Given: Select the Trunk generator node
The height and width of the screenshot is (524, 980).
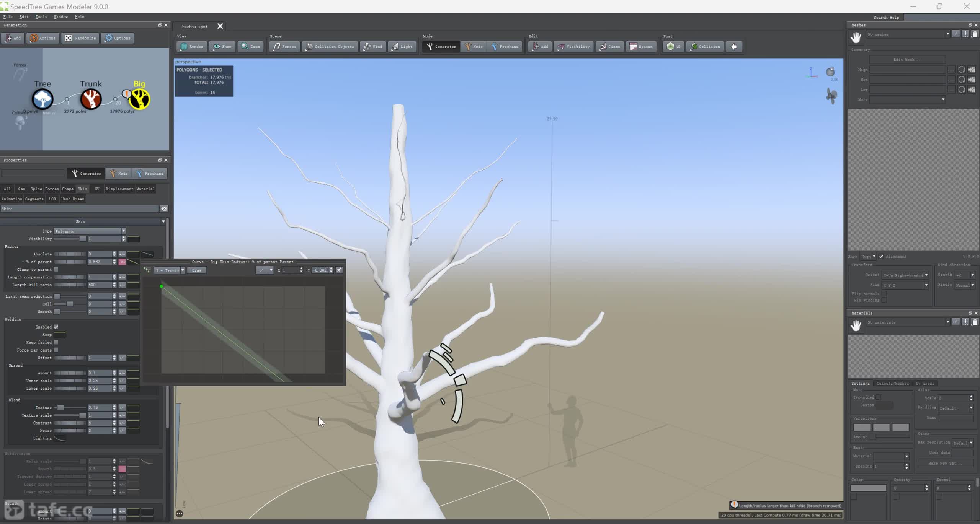Looking at the screenshot, I should (x=91, y=99).
